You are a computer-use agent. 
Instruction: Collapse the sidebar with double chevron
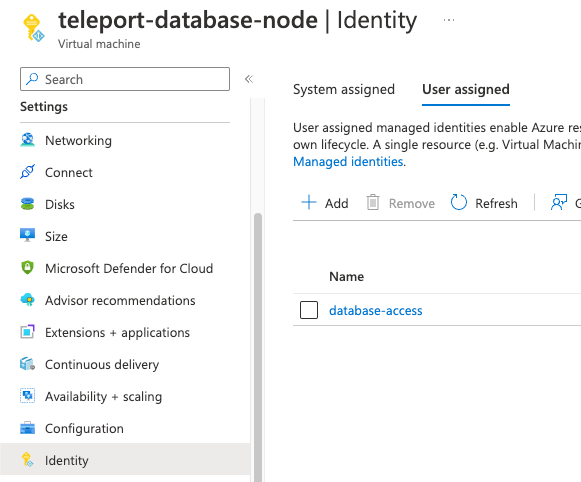249,79
